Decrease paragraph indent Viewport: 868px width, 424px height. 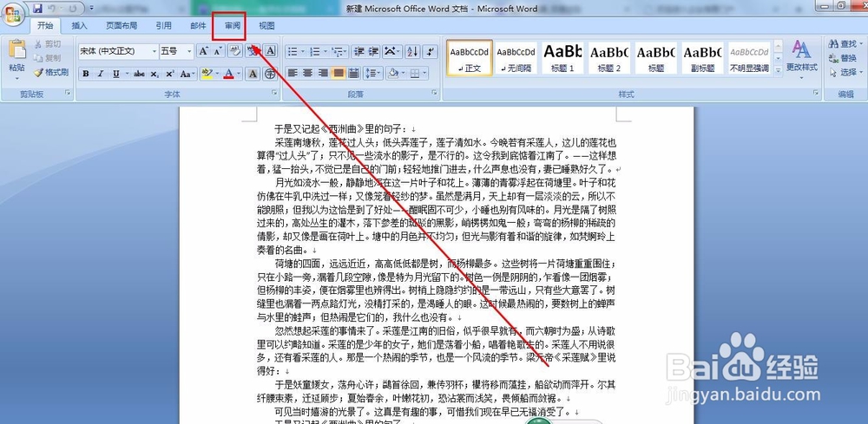(x=358, y=52)
